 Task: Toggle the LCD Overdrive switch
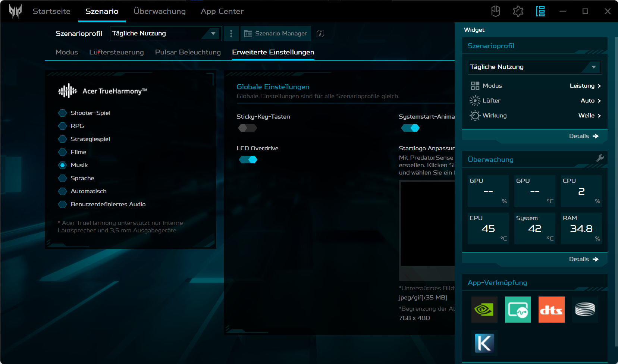pyautogui.click(x=248, y=160)
